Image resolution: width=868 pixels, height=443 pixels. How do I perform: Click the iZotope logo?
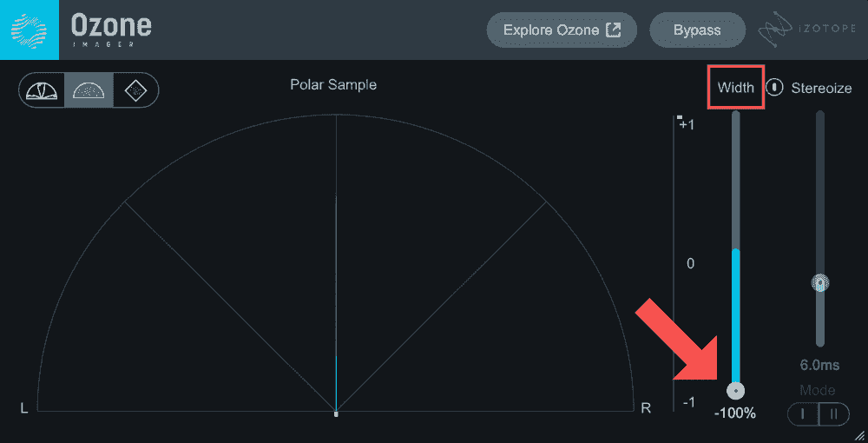point(806,30)
